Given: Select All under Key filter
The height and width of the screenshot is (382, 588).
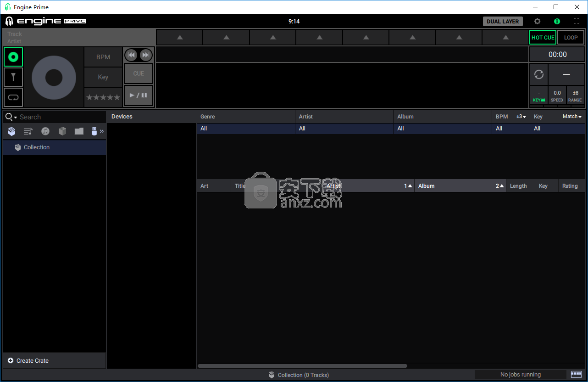Looking at the screenshot, I should tap(558, 129).
